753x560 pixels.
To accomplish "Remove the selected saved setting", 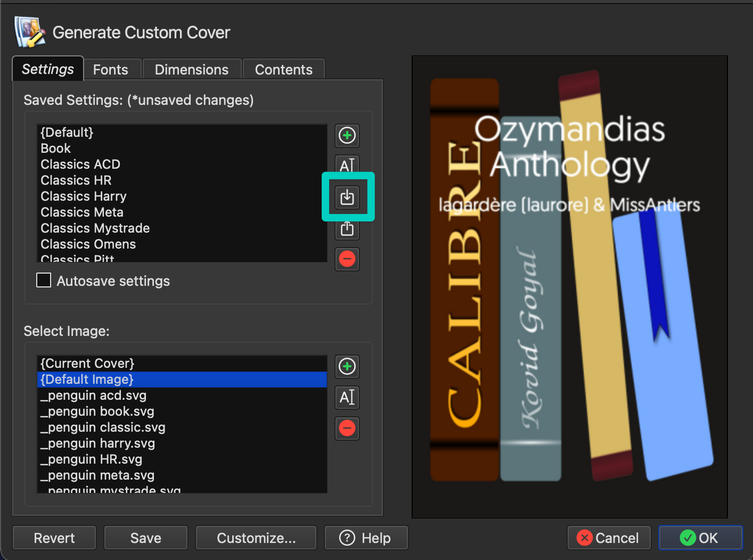I will click(347, 259).
